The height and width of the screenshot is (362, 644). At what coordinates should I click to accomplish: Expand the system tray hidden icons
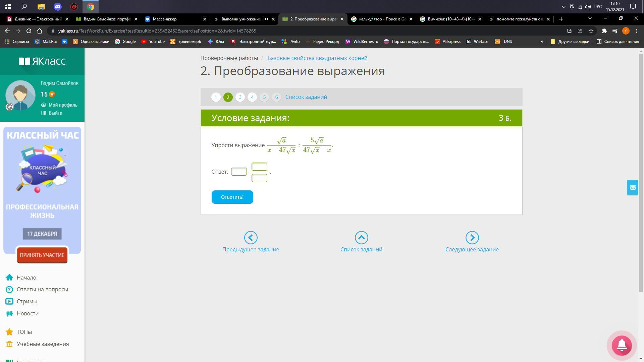click(563, 7)
